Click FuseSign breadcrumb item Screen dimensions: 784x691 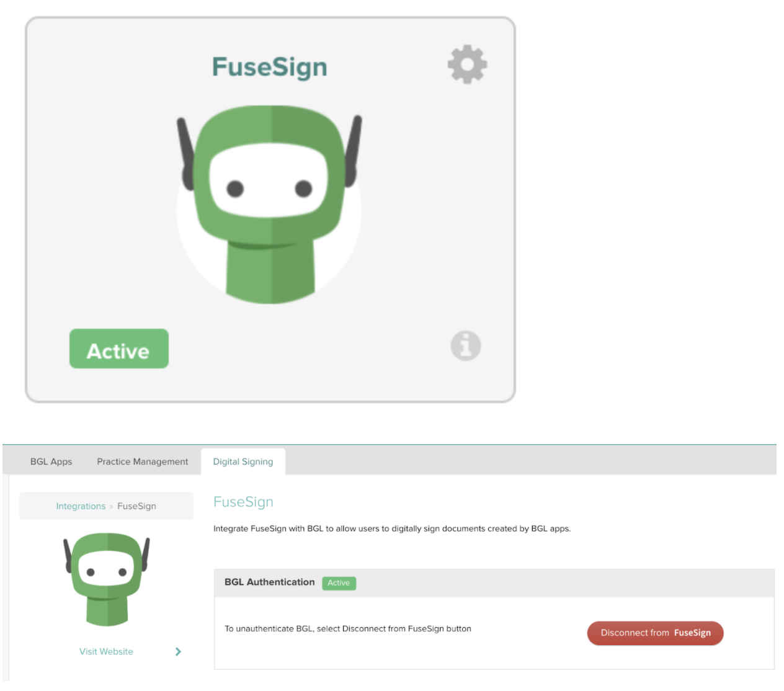coord(136,506)
